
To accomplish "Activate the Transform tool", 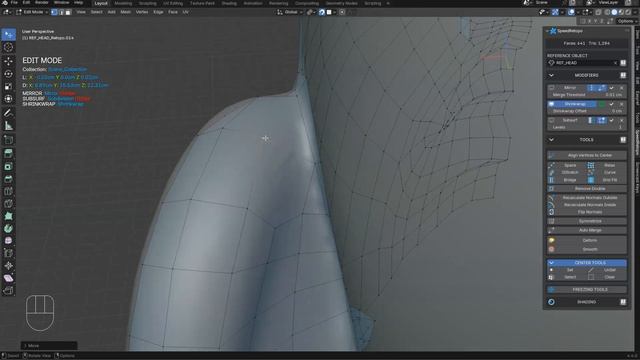I will pos(9,99).
